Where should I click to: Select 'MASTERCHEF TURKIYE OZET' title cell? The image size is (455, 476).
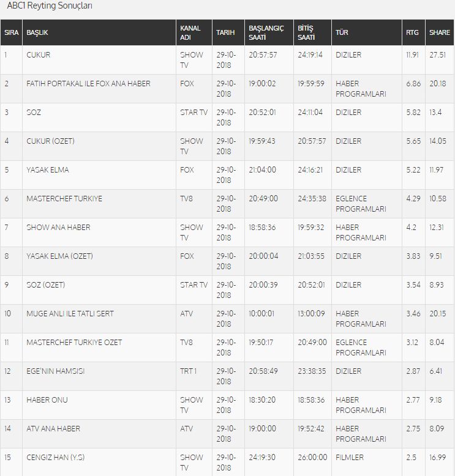(x=74, y=343)
